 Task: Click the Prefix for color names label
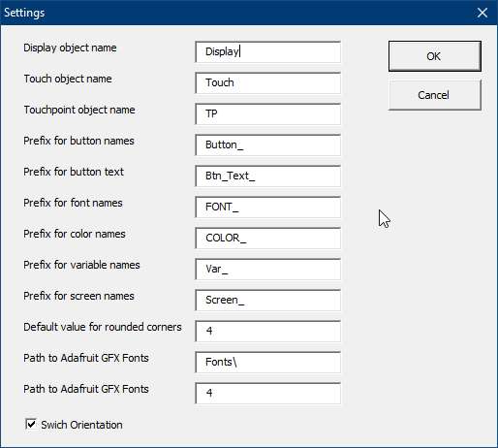coord(75,234)
